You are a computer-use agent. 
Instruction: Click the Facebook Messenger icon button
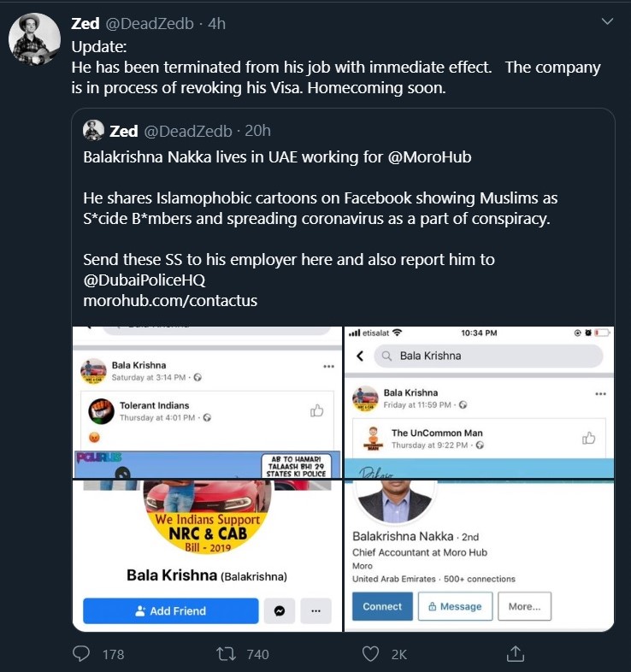pyautogui.click(x=279, y=610)
